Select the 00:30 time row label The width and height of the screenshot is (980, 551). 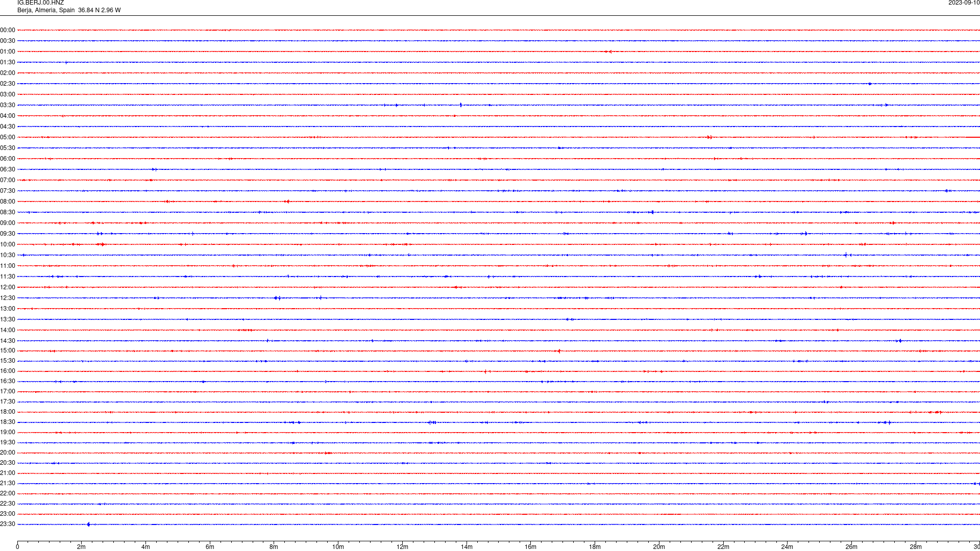(8, 41)
